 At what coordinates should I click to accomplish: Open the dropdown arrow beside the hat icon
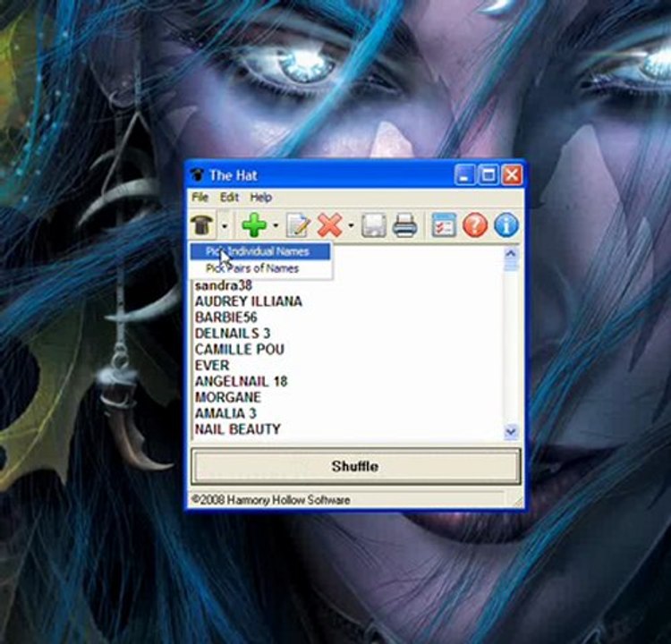point(225,225)
